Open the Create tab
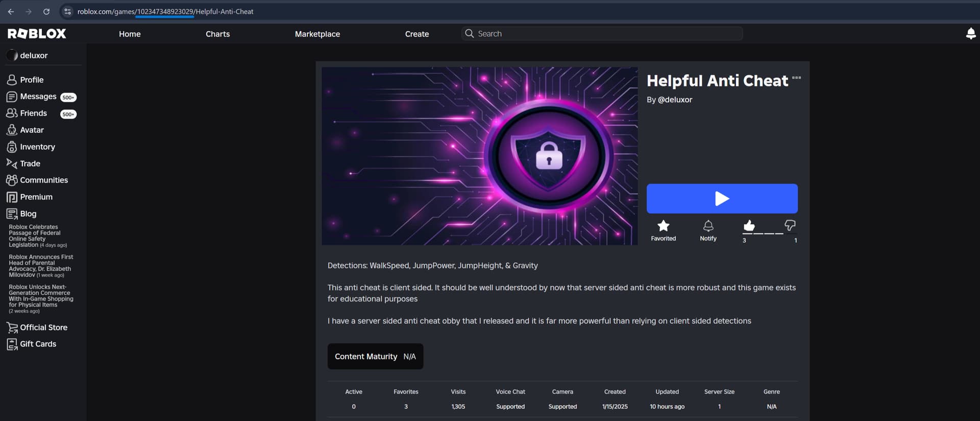Viewport: 980px width, 421px height. coord(417,34)
